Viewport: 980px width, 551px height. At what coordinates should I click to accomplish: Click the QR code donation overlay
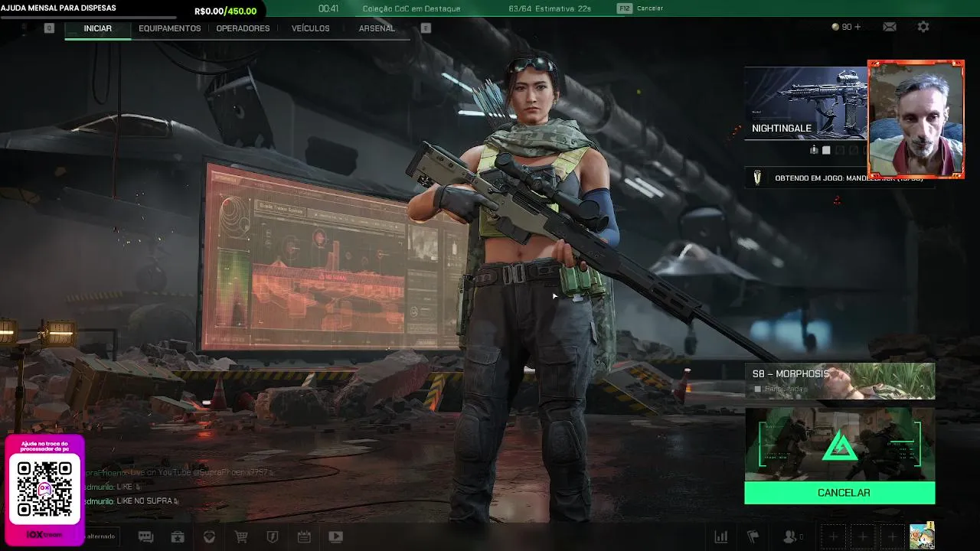(x=44, y=490)
